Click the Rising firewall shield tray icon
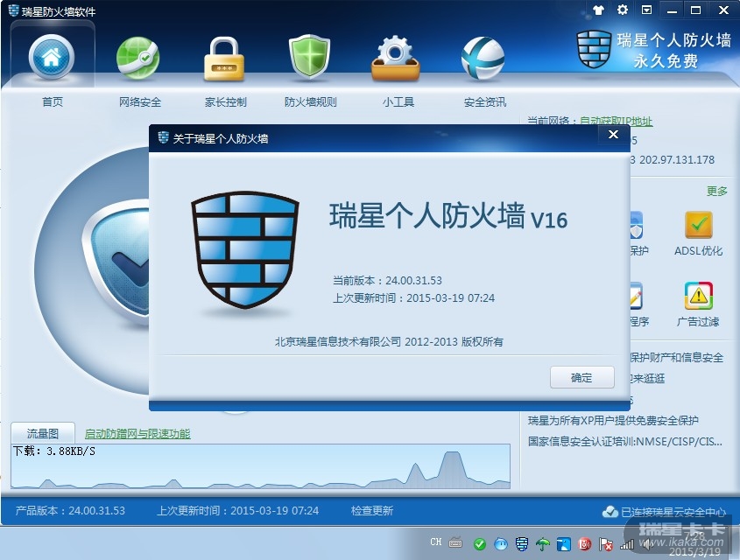The image size is (740, 560). (521, 544)
